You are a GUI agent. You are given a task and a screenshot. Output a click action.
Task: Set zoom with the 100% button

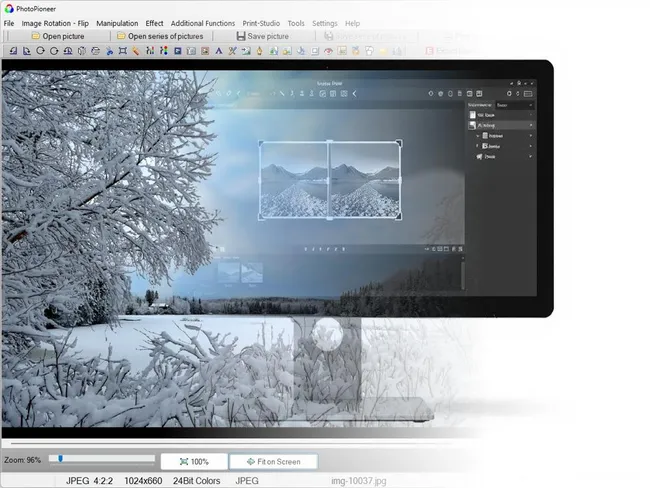tap(194, 461)
